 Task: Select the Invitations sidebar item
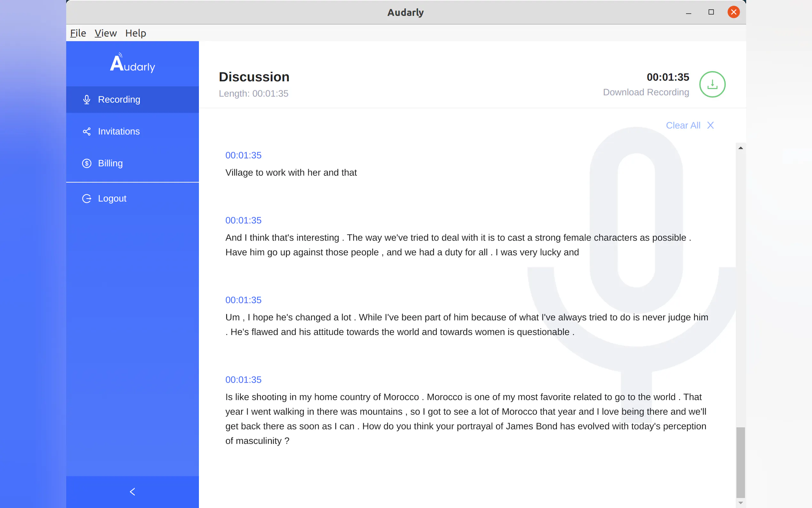(119, 131)
